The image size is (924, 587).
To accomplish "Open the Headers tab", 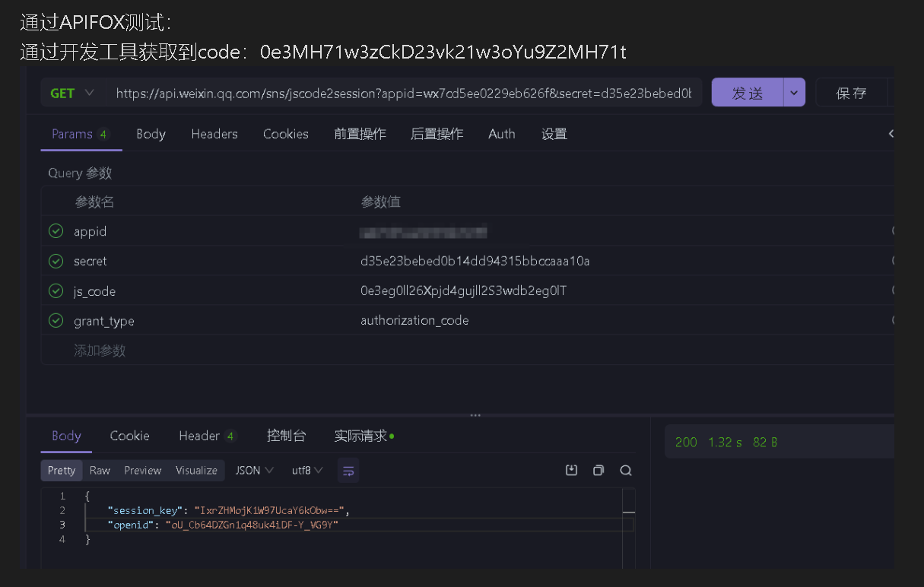I will [214, 134].
